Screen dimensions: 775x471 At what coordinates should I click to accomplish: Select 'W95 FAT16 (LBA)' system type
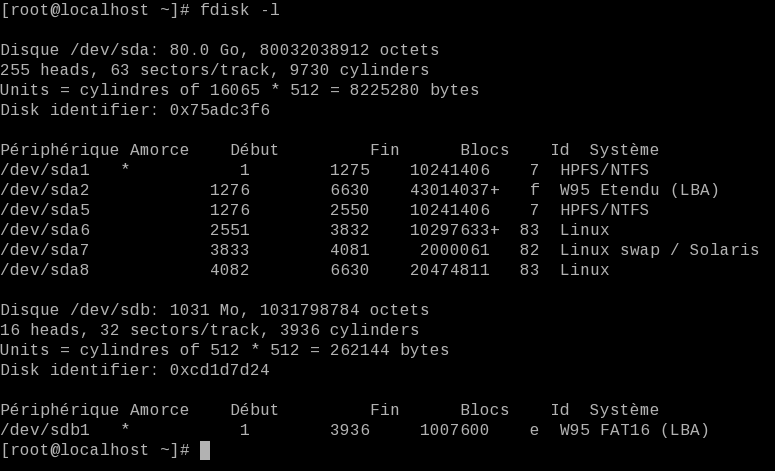(x=634, y=430)
